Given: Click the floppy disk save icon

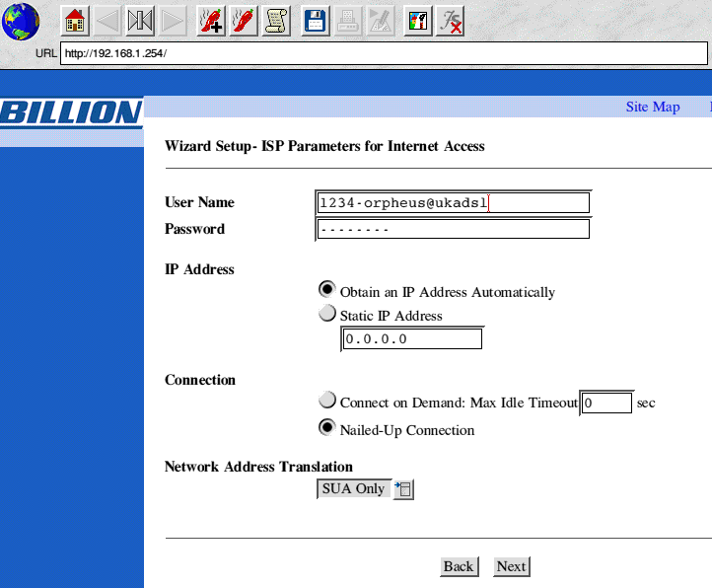Looking at the screenshot, I should (315, 21).
